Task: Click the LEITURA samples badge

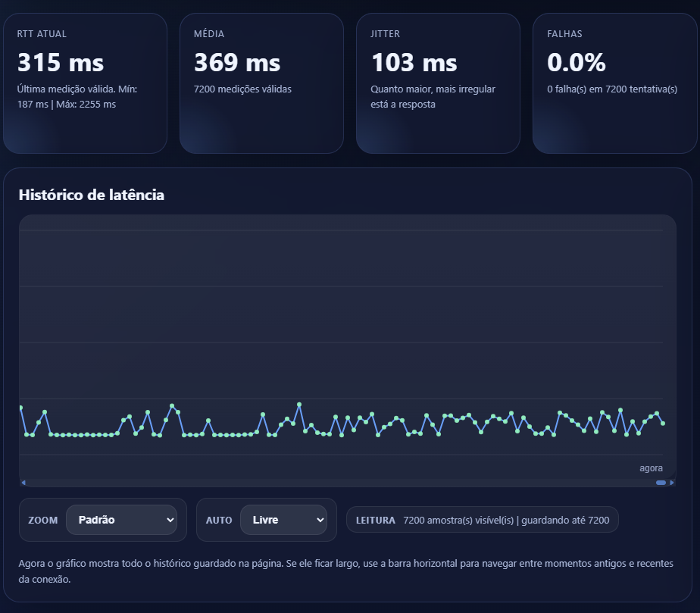Action: [x=483, y=520]
